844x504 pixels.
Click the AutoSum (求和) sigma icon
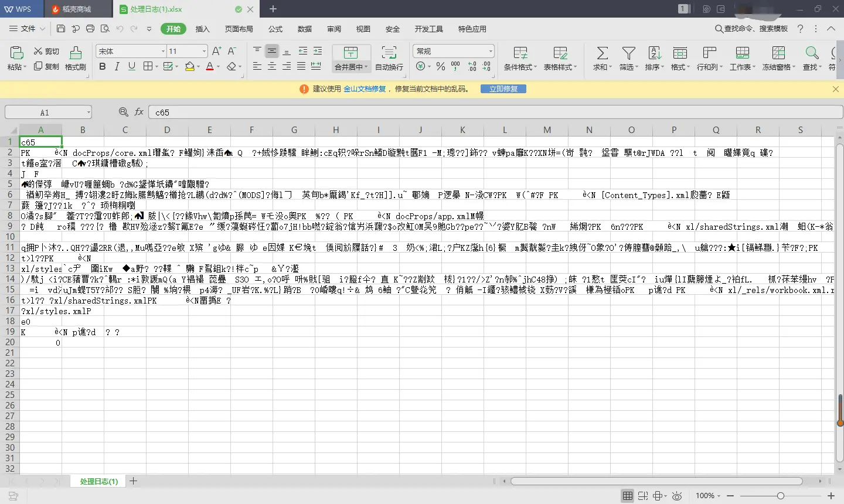pos(602,53)
